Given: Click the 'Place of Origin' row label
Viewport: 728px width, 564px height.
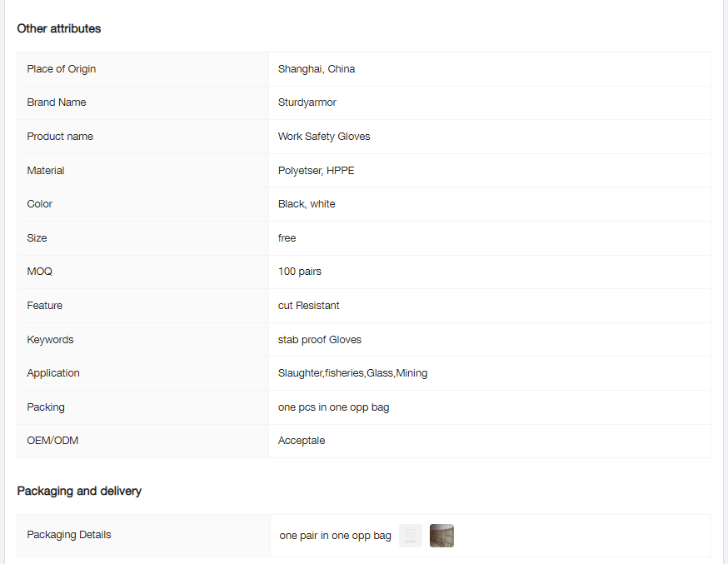Looking at the screenshot, I should tap(62, 69).
